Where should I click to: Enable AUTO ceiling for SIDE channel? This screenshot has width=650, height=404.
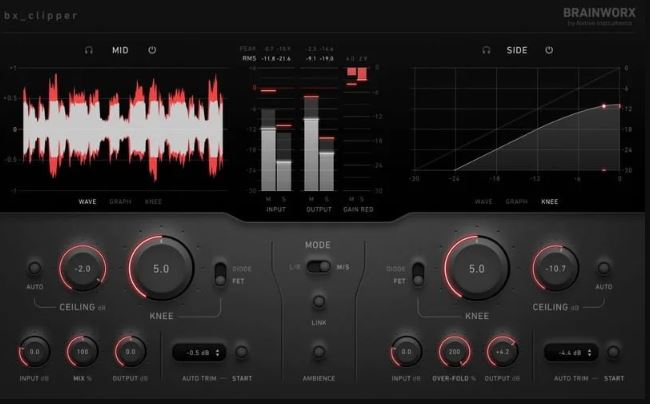tap(604, 268)
